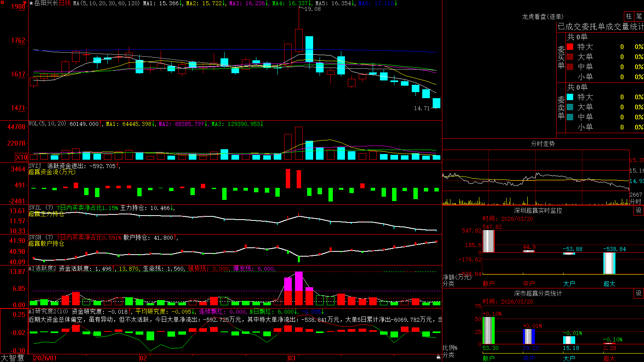The height and width of the screenshot is (362, 644).
Task: Open VOL(5,10,20) indicator parameters
Action: [47, 124]
